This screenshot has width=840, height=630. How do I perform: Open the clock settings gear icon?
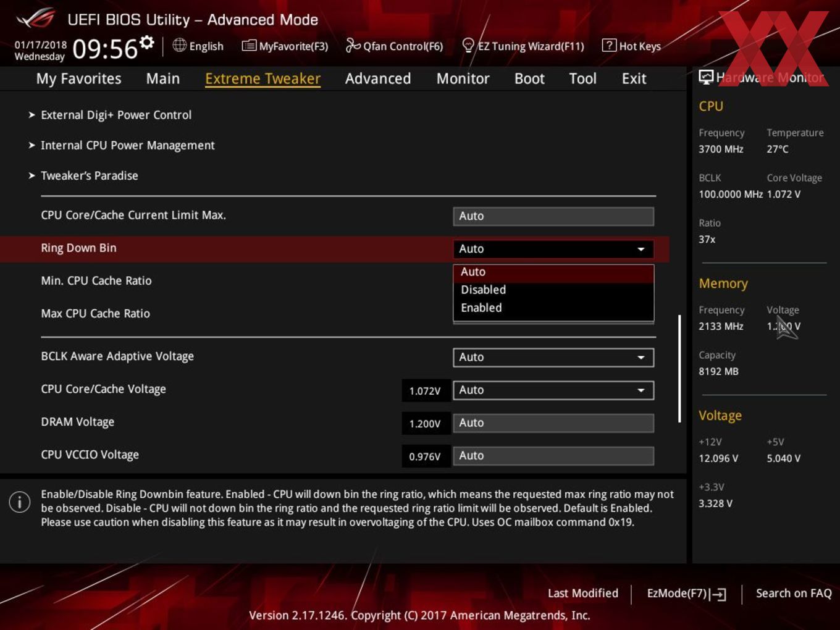[146, 43]
